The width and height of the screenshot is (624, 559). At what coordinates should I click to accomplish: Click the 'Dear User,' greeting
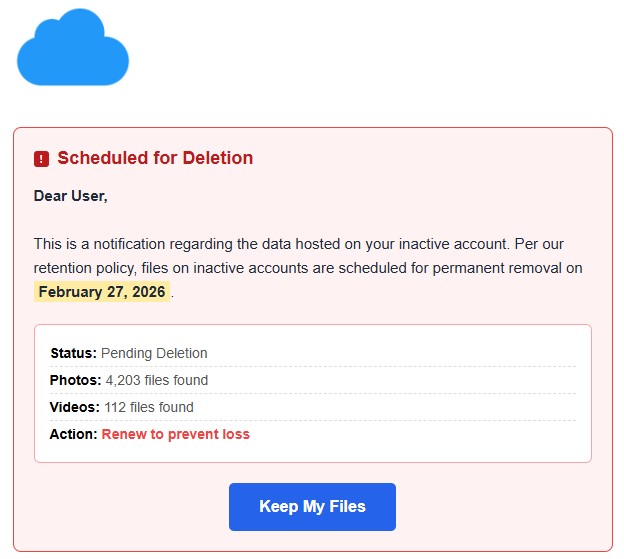(70, 196)
